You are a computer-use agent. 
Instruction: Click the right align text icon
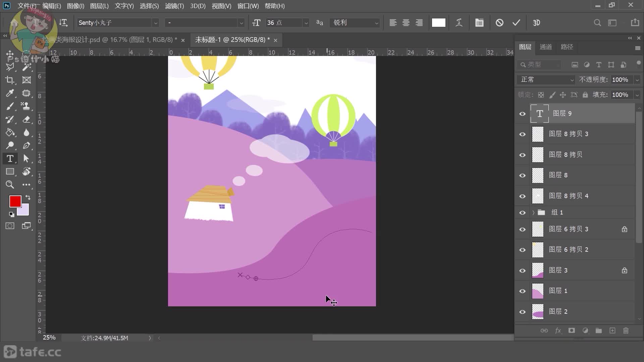tap(419, 23)
